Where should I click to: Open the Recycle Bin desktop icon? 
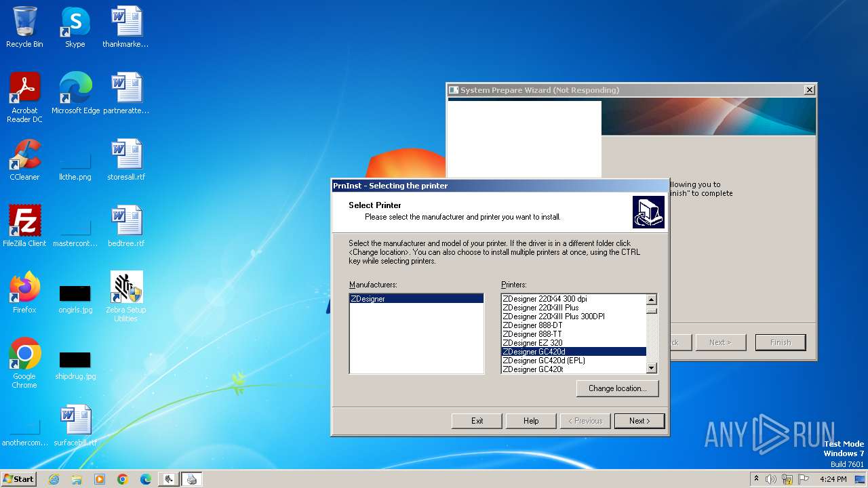[24, 27]
